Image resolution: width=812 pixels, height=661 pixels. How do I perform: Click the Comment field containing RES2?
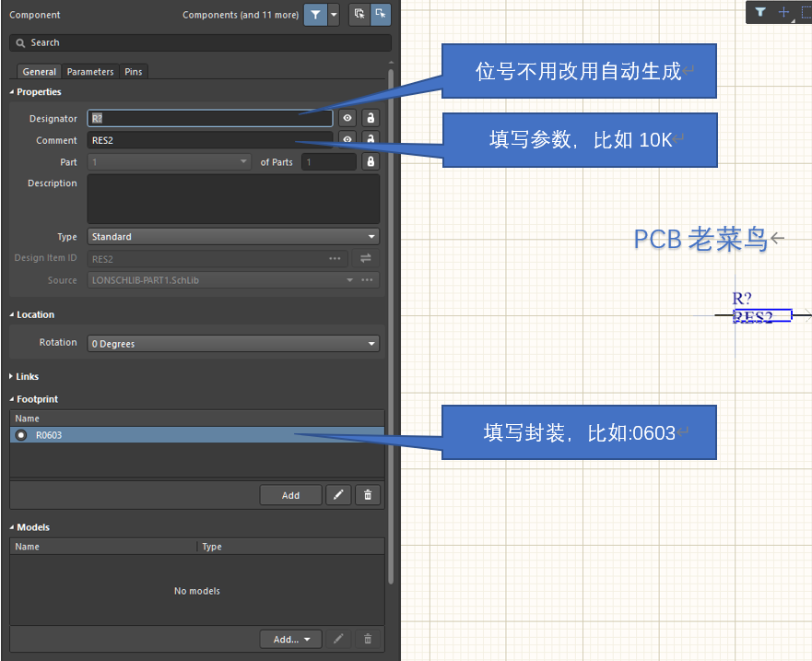pyautogui.click(x=209, y=140)
